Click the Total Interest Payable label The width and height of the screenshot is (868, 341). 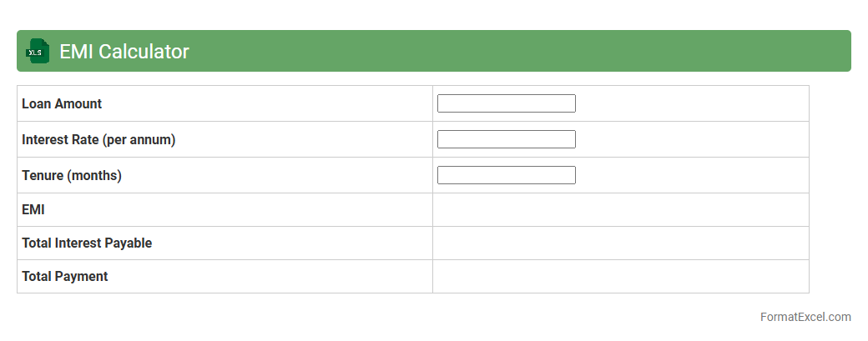pos(87,243)
